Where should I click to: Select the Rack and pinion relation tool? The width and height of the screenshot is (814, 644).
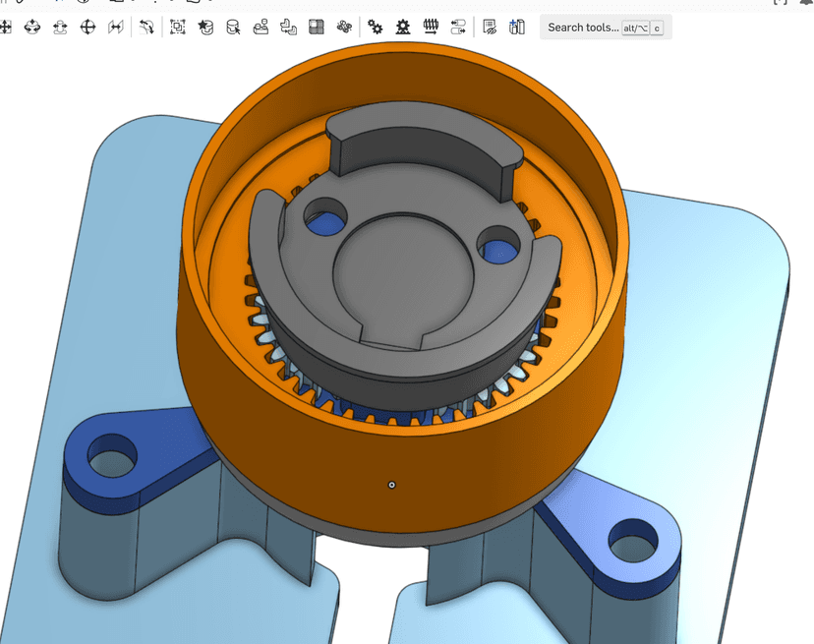(x=403, y=28)
